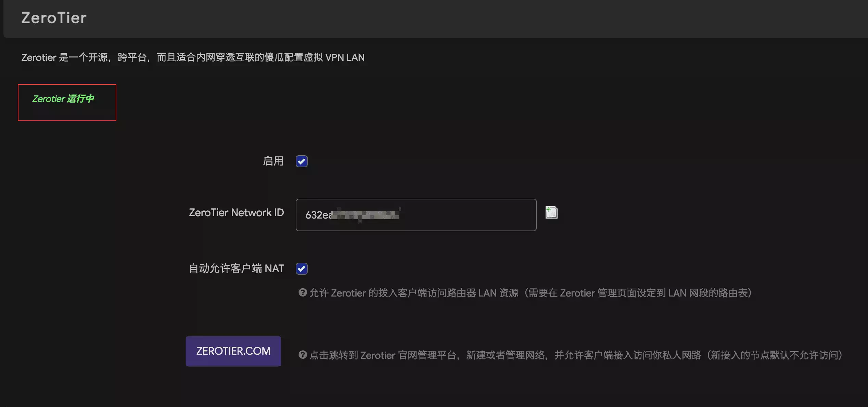Click the ZeroTier Network ID input field
Screen dimensions: 868x407
click(x=416, y=215)
